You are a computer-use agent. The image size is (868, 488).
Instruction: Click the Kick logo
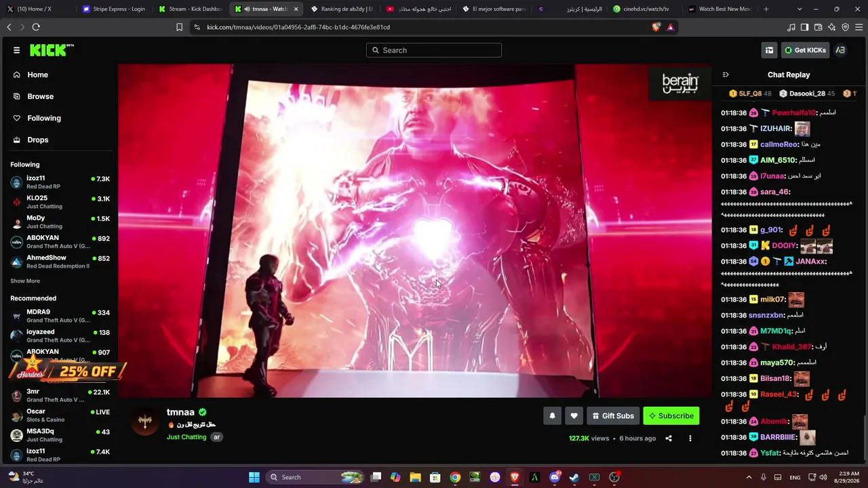pos(52,50)
